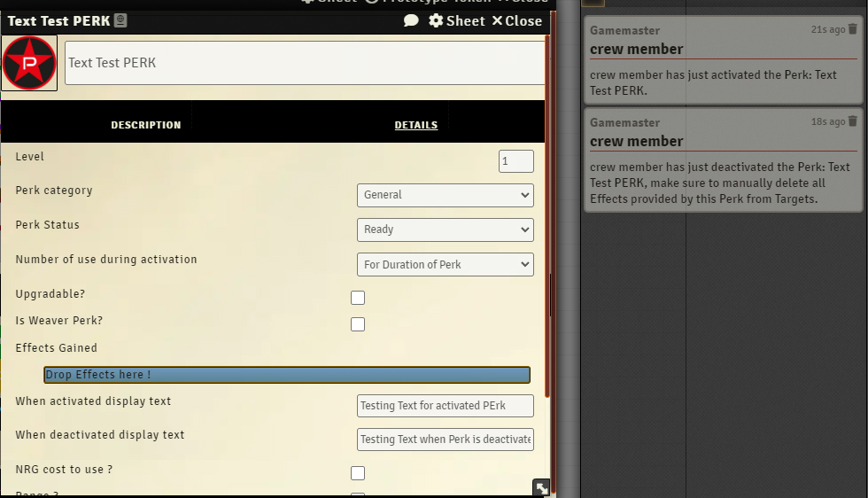Open Sheet configuration via gear icon
This screenshot has height=498, width=868.
[456, 20]
